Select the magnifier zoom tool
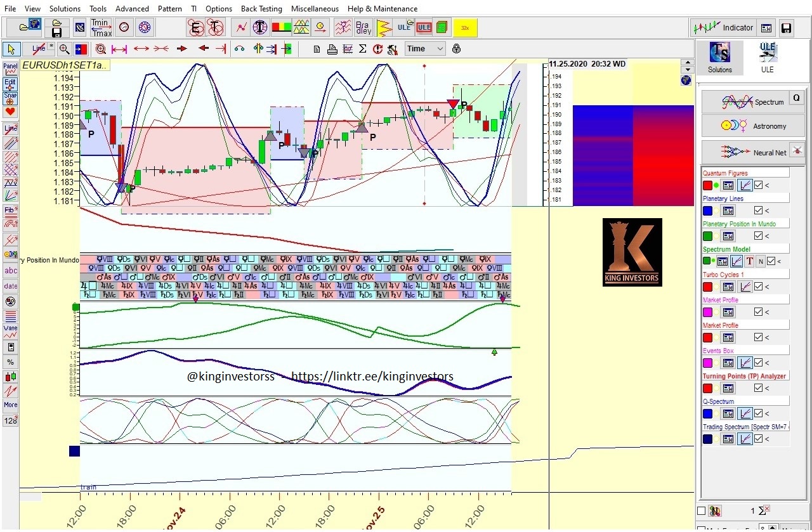 (x=64, y=48)
